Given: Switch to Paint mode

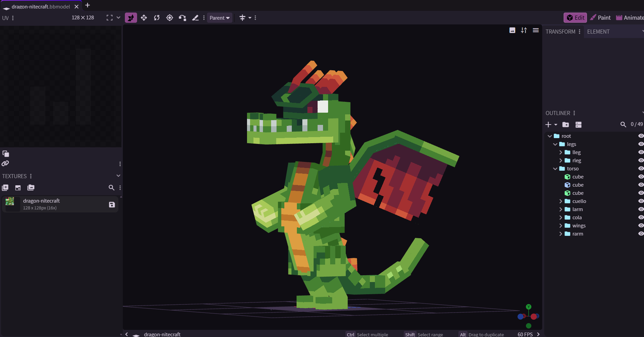Looking at the screenshot, I should click(600, 18).
